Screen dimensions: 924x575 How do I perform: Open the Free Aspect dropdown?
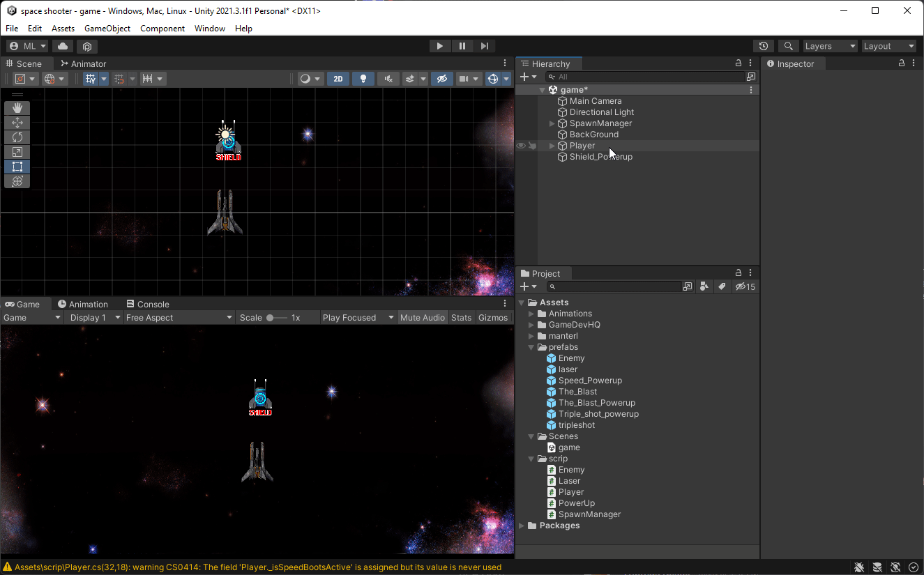coord(179,317)
